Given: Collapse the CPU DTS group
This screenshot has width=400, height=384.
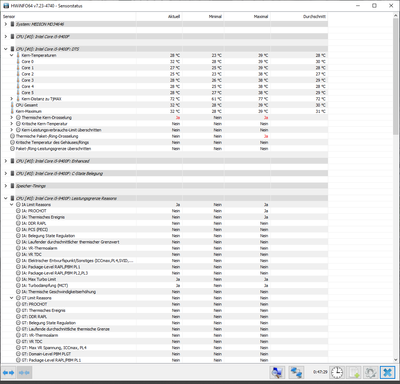Looking at the screenshot, I should click(6, 49).
